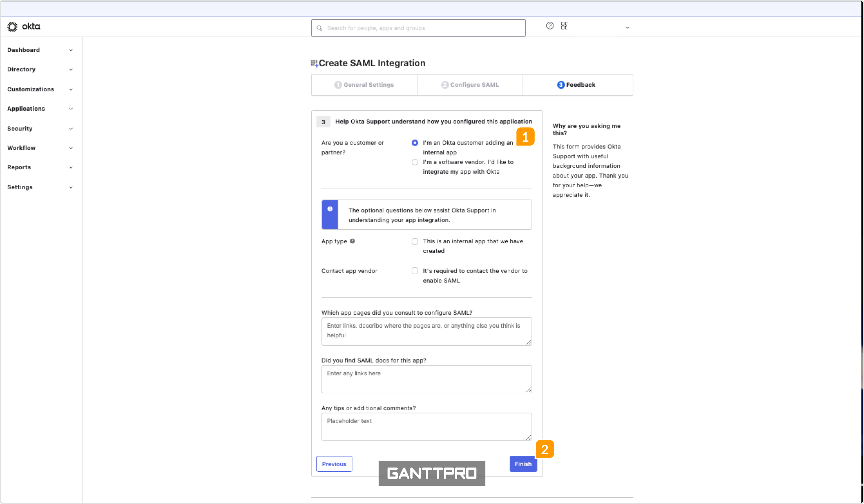Click the Previous button
864x504 pixels.
tap(334, 464)
